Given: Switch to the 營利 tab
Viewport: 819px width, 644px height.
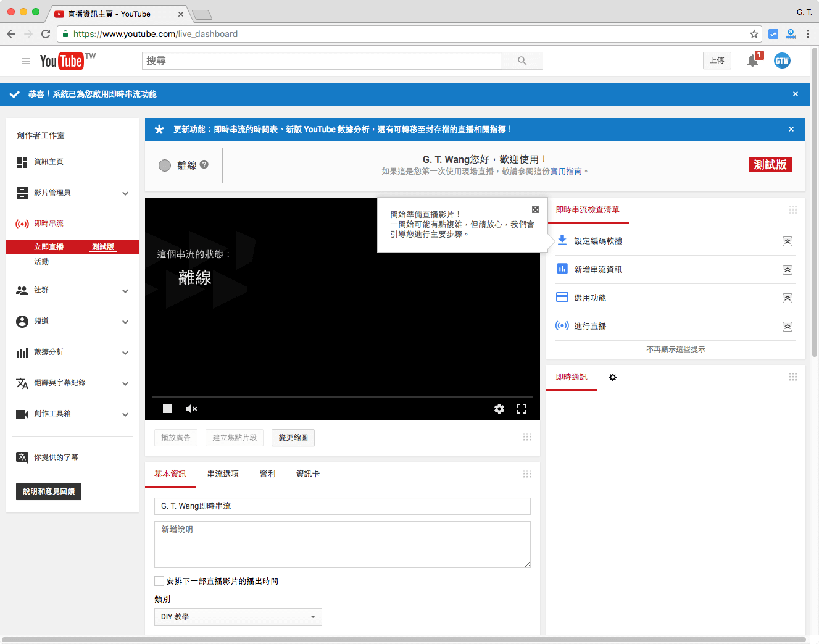Looking at the screenshot, I should 268,474.
